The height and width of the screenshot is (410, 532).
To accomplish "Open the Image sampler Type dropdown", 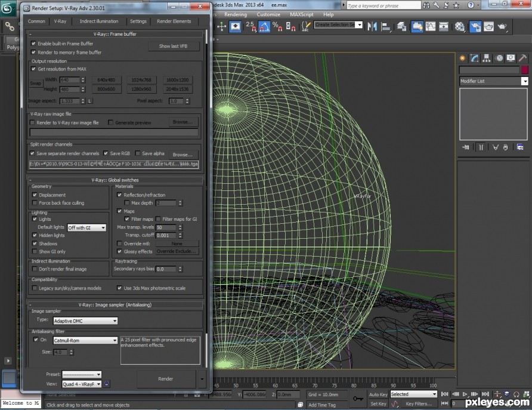I will click(x=85, y=320).
